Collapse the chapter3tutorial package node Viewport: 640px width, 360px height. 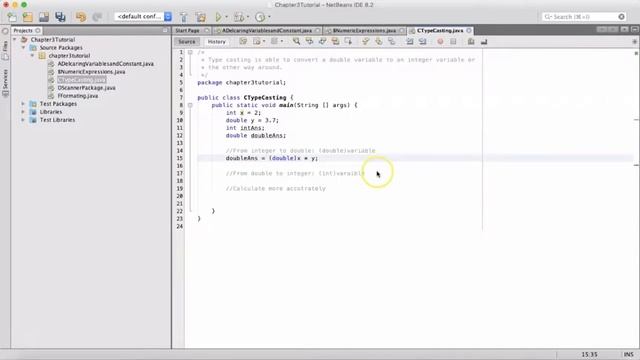(x=32, y=56)
